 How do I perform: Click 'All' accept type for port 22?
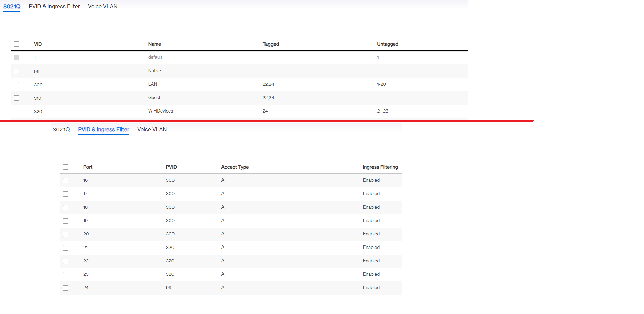coord(224,261)
